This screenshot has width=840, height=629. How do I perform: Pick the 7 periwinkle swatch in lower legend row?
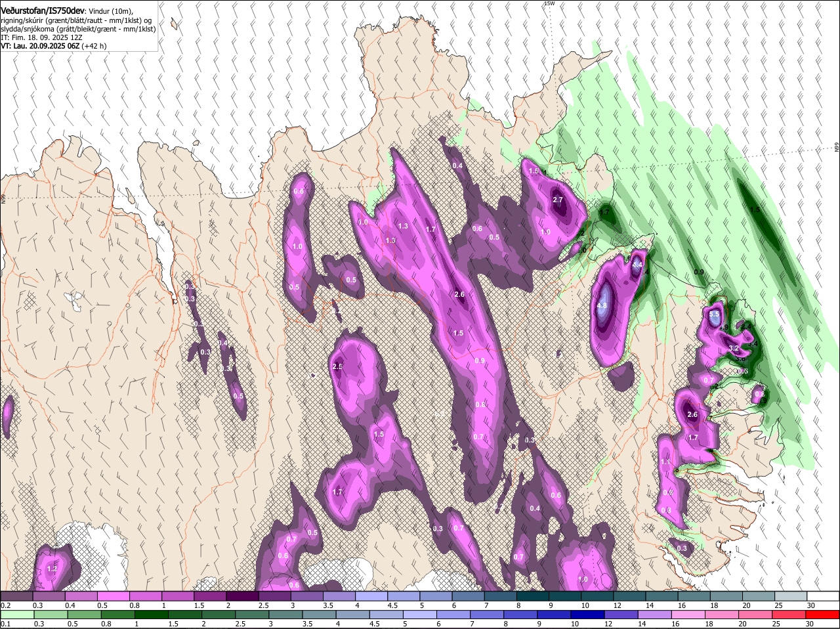487,615
